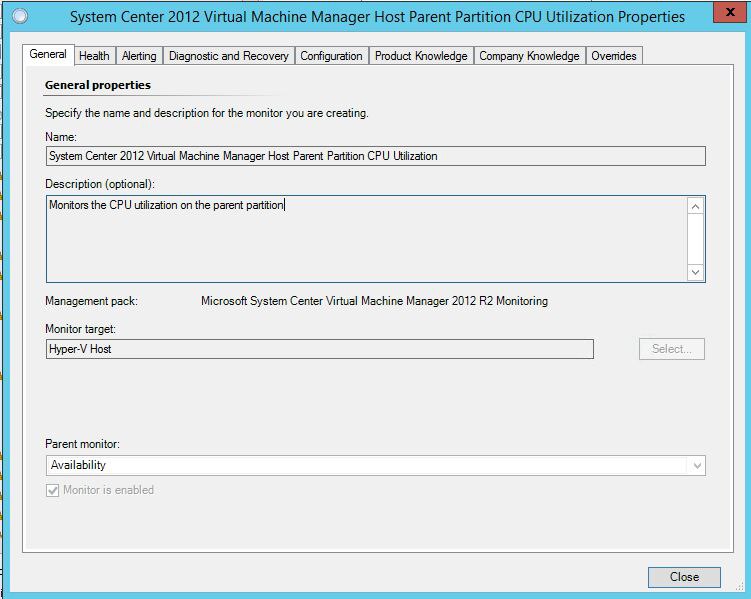Open the window icon in title bar
Viewport: 751px width, 599px height.
20,16
